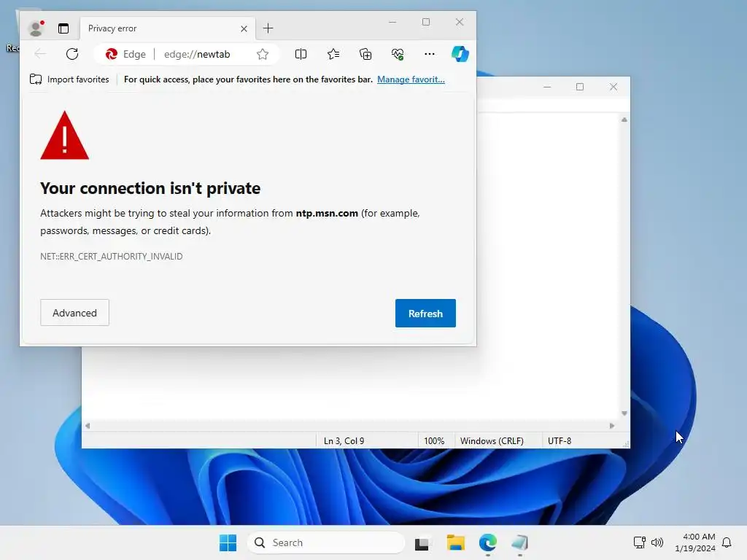Click the Advanced button

tap(75, 313)
